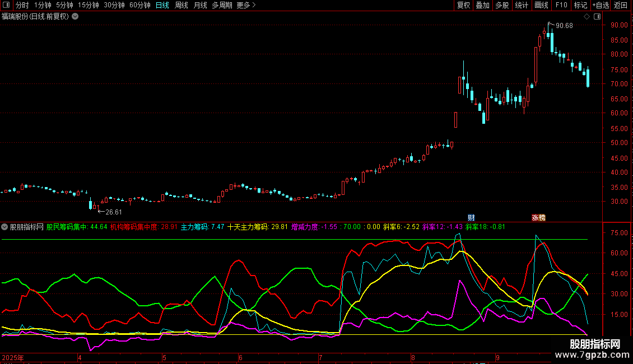This screenshot has width=633, height=364.
Task: Switch to 分时 intraday view
Action: click(22, 6)
